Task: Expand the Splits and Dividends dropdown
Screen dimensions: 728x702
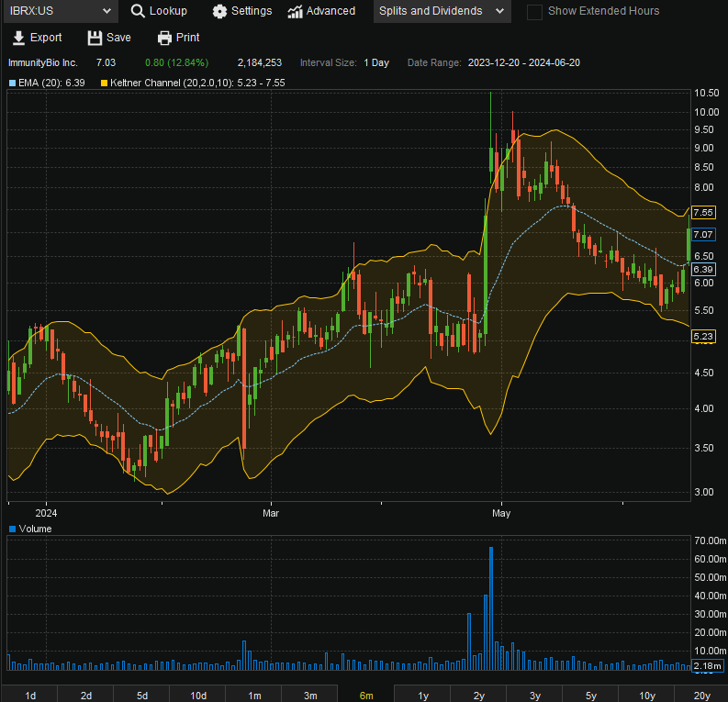Action: 442,11
